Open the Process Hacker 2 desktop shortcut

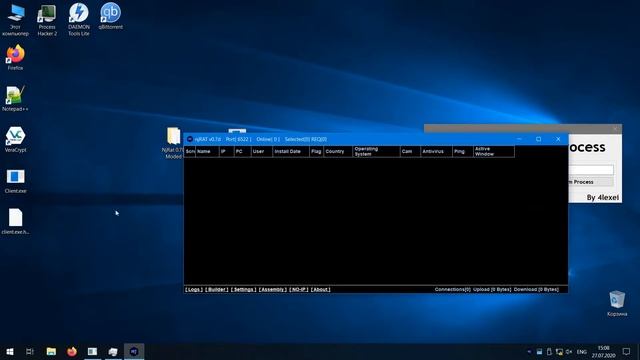47,20
